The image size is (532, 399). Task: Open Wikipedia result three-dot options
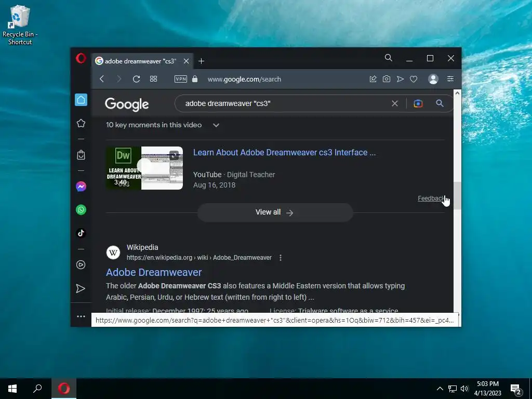(280, 258)
